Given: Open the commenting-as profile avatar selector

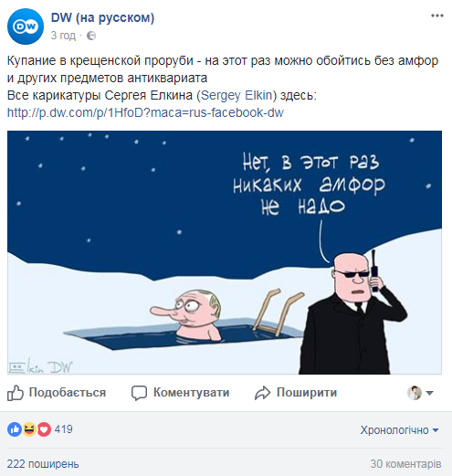Looking at the screenshot, I should tap(420, 393).
